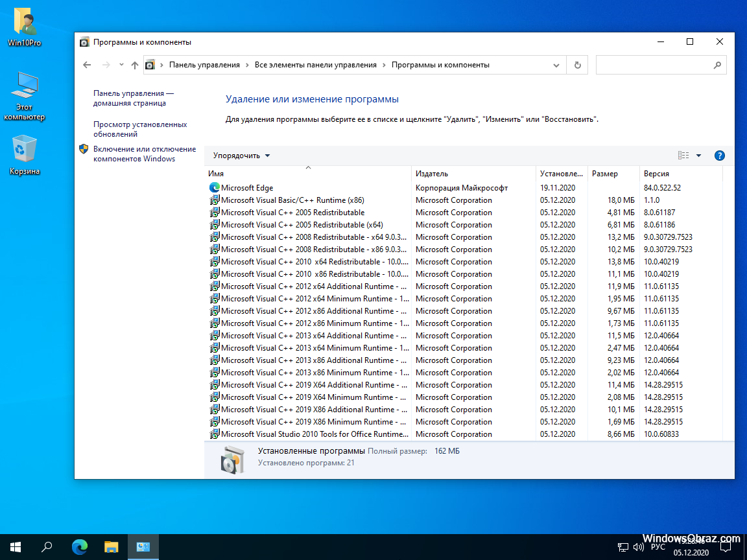Expand chevron after Все элементы панели управления
747x560 pixels.
[384, 65]
